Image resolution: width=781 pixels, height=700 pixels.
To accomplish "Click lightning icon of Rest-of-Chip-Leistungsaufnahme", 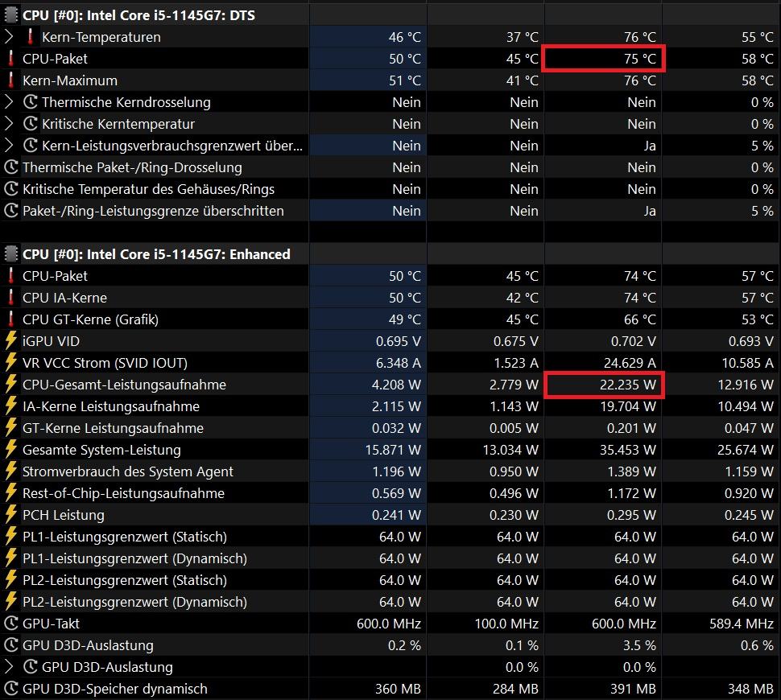I will point(11,493).
